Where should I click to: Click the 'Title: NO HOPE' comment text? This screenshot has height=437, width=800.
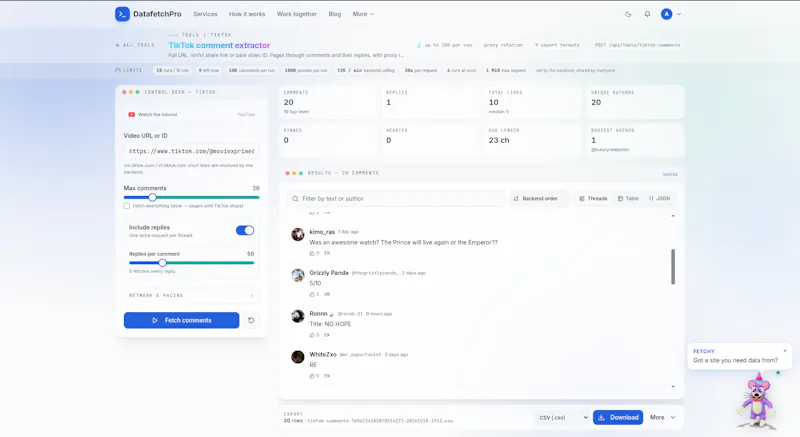tap(330, 324)
